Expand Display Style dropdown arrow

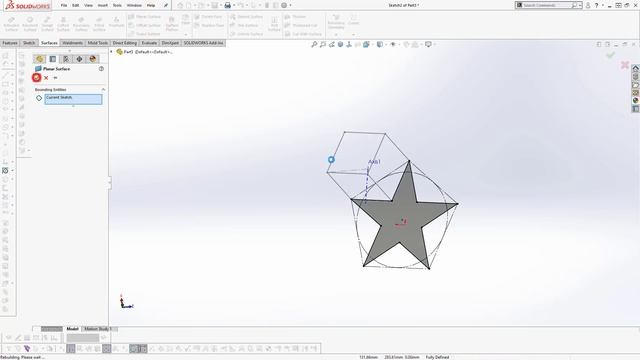tap(385, 44)
